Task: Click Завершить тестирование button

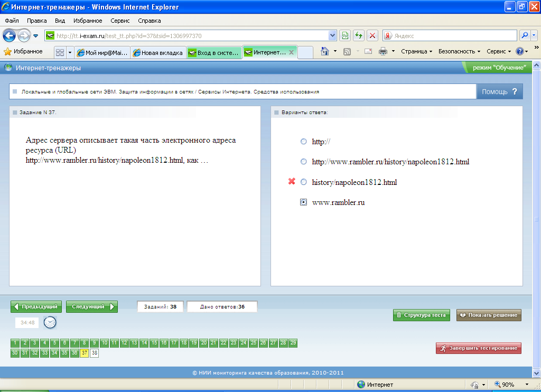Action: tap(479, 348)
